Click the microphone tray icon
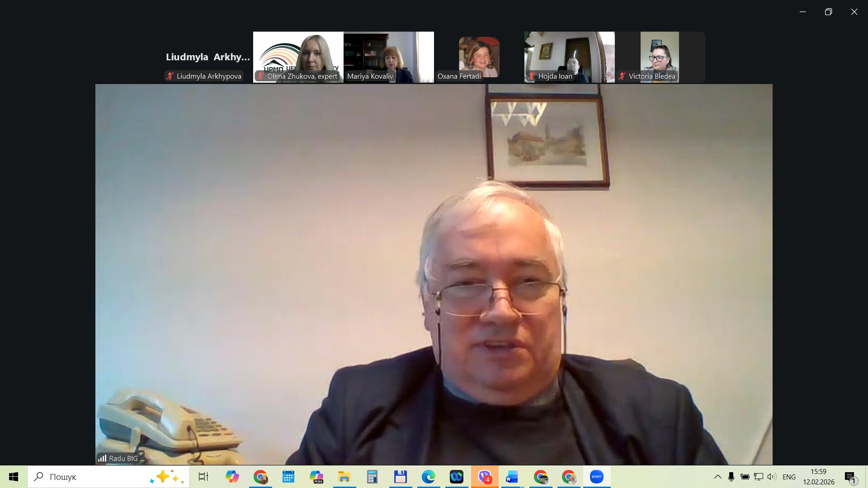This screenshot has height=488, width=868. (731, 477)
